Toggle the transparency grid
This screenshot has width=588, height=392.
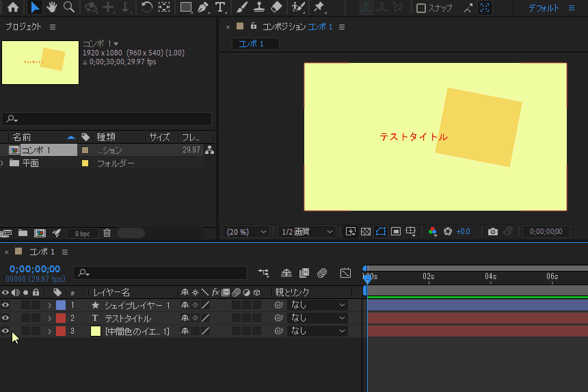pos(366,231)
